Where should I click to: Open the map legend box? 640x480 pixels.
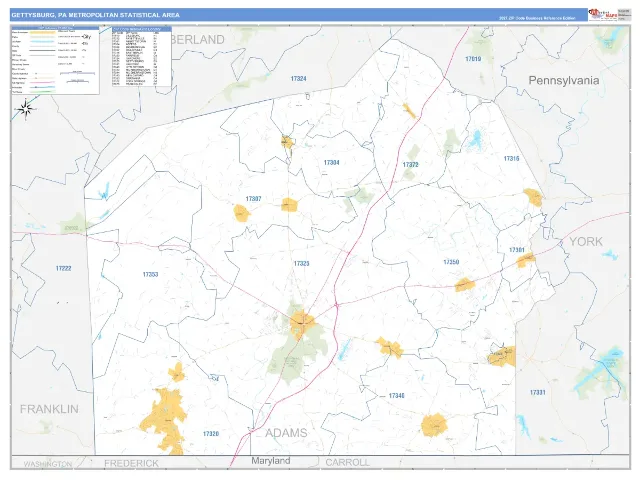[55, 60]
